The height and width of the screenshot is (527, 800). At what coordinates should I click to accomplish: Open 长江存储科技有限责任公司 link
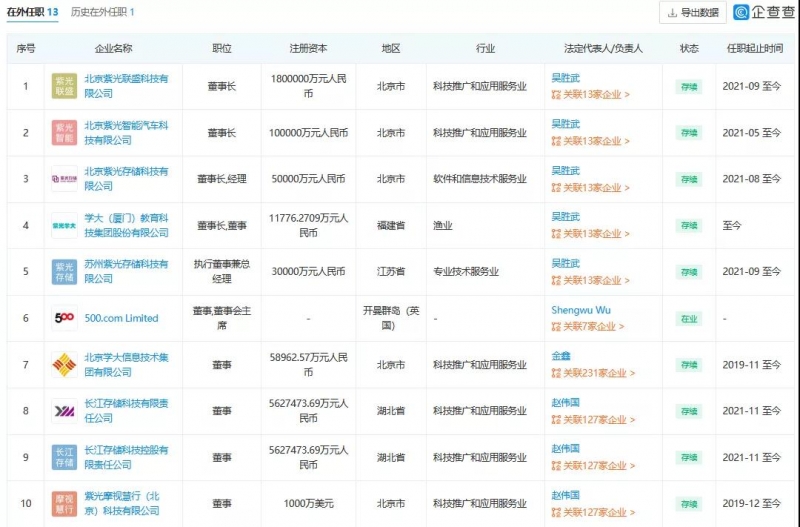click(126, 411)
